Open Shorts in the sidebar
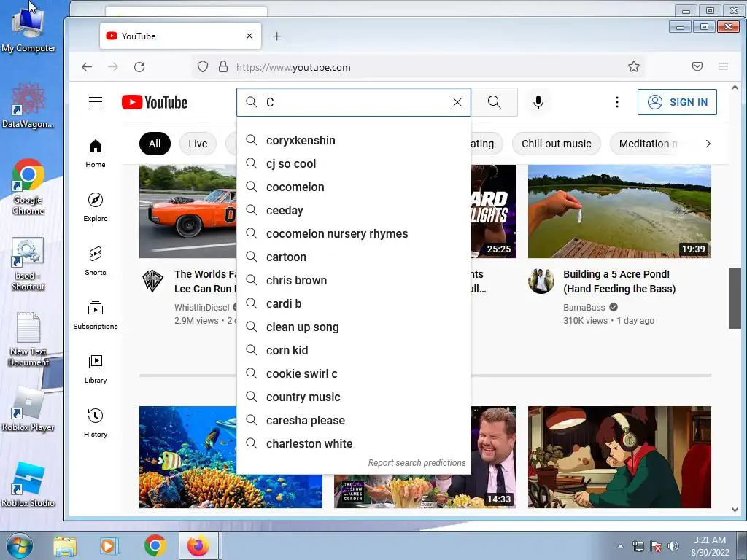The width and height of the screenshot is (747, 560). 96,261
